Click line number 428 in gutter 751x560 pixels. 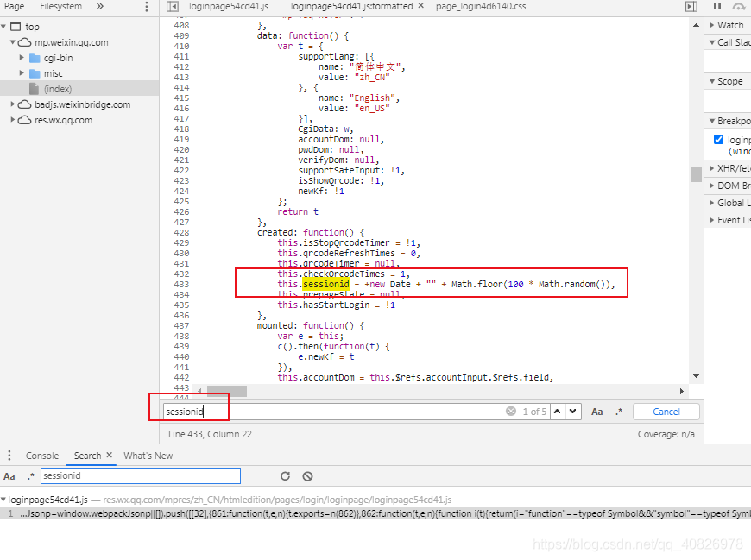[181, 233]
